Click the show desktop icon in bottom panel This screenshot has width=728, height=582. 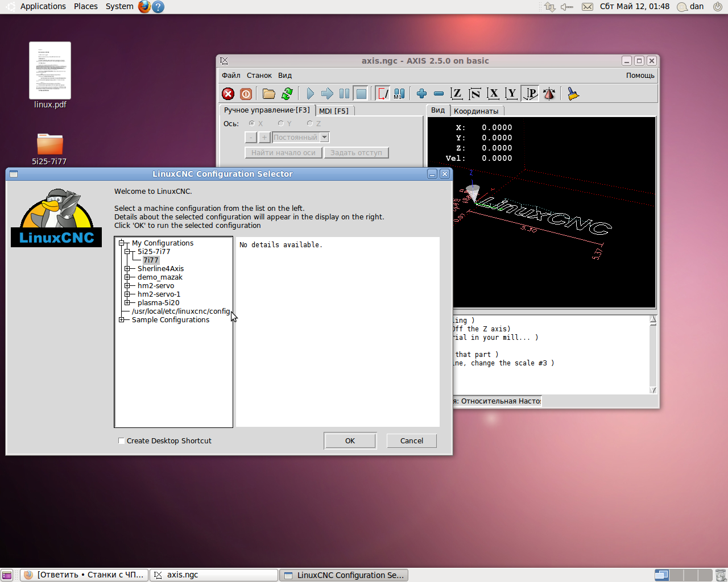coord(7,575)
